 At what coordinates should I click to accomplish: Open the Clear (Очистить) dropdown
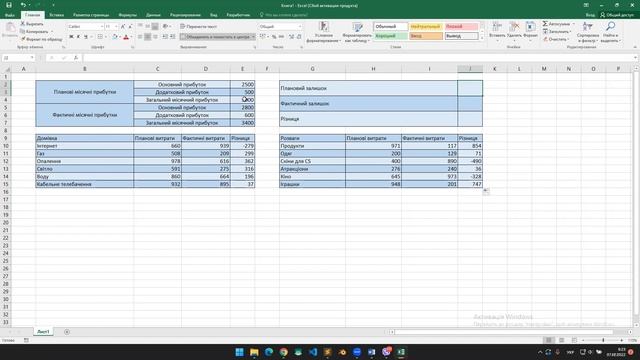click(556, 39)
